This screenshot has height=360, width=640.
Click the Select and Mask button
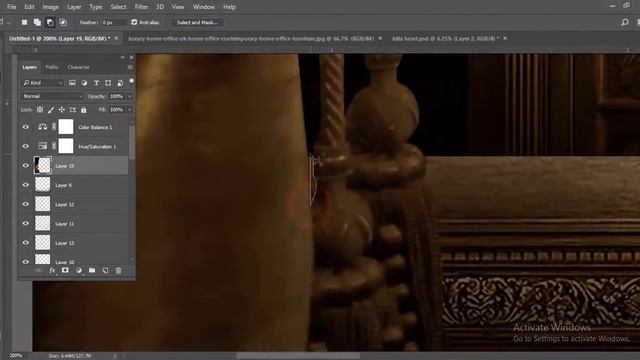point(197,22)
